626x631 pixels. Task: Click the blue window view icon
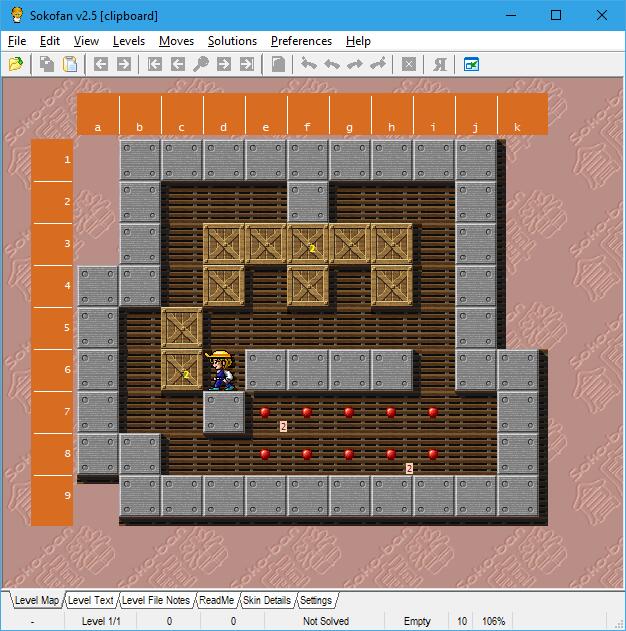pos(471,64)
